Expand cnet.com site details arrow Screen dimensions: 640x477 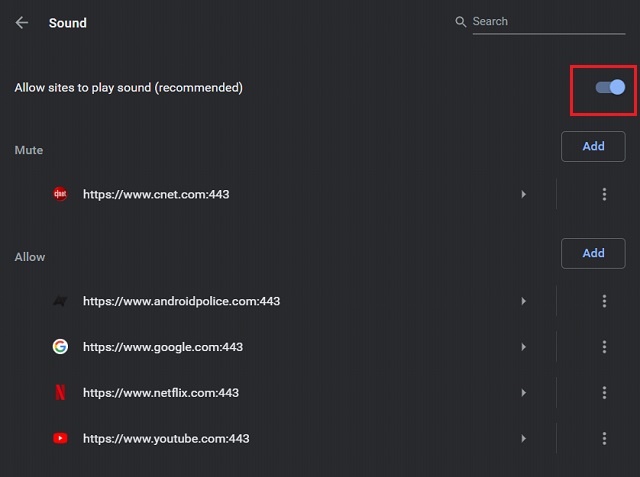click(523, 194)
